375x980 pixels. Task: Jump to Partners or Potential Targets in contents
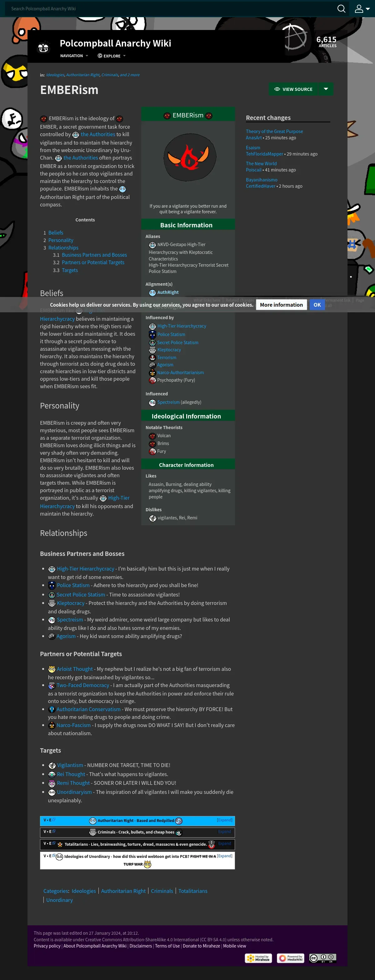(x=93, y=263)
